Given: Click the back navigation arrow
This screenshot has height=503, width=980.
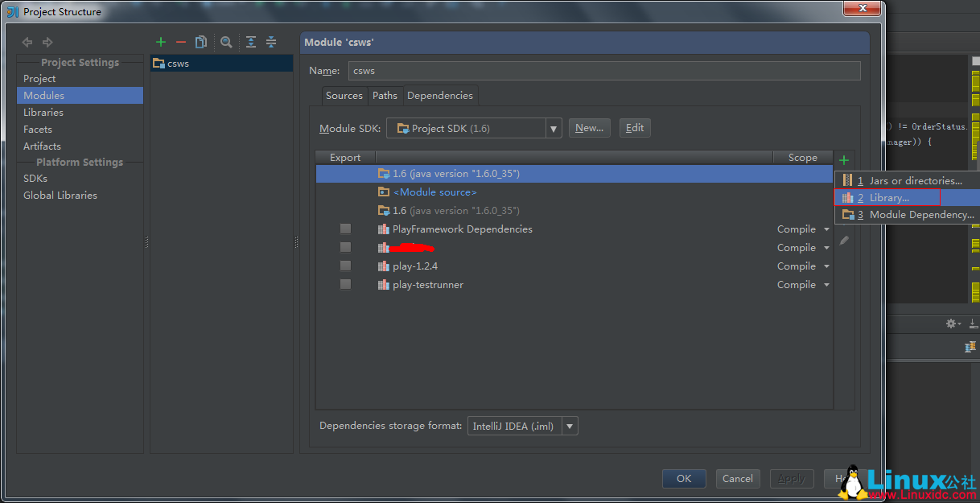Looking at the screenshot, I should 27,42.
